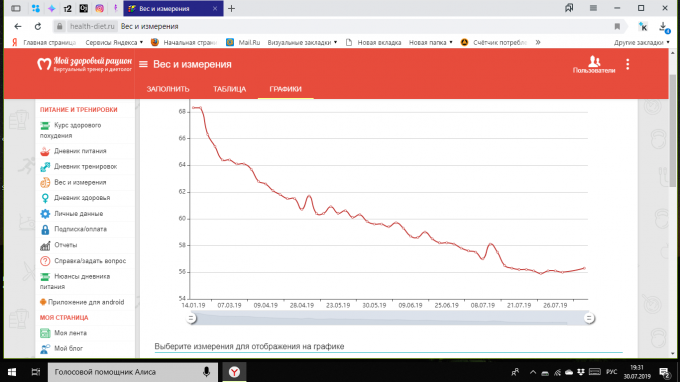Image resolution: width=680 pixels, height=382 pixels.
Task: Click the last data point on weight graph
Action: click(x=585, y=268)
